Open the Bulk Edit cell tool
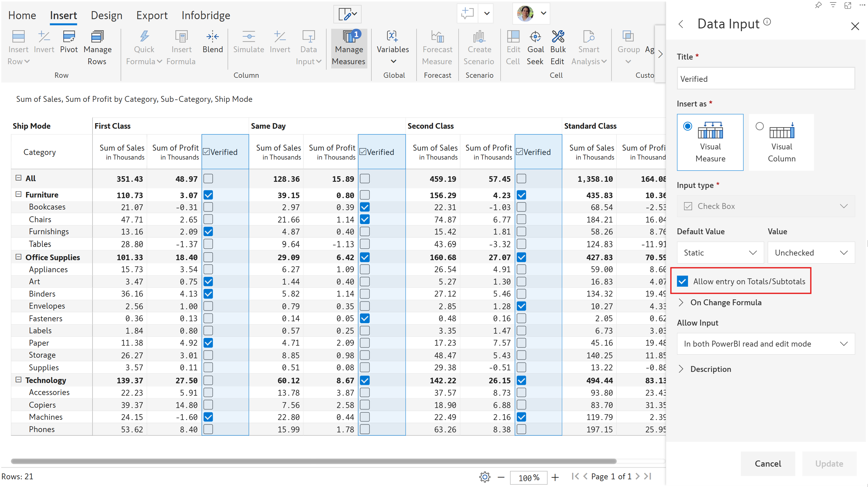This screenshot has width=868, height=487. tap(558, 48)
